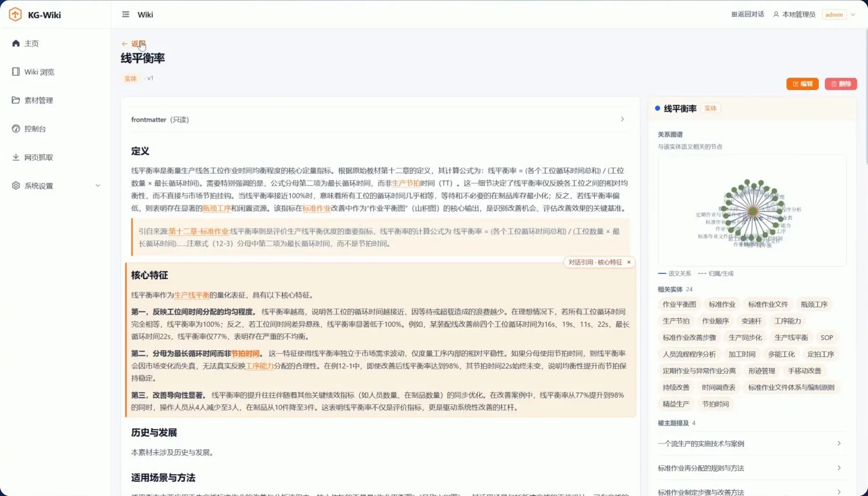Remove the 对话引用·核心特征 tag with its X

pyautogui.click(x=629, y=262)
